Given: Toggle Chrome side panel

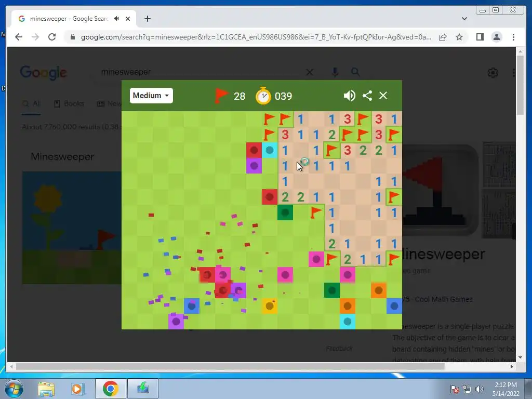Looking at the screenshot, I should 480,37.
